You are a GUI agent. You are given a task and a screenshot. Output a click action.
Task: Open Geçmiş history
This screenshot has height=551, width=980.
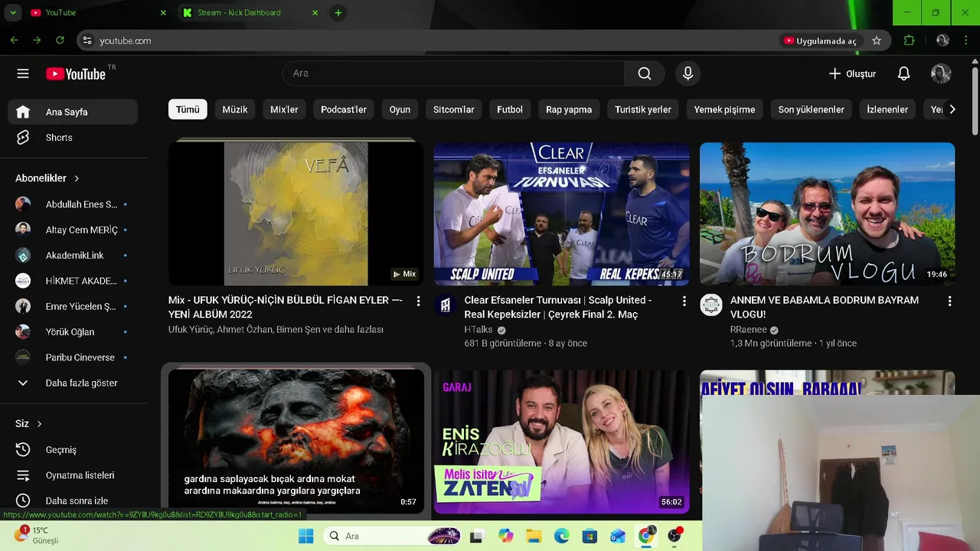73,450
